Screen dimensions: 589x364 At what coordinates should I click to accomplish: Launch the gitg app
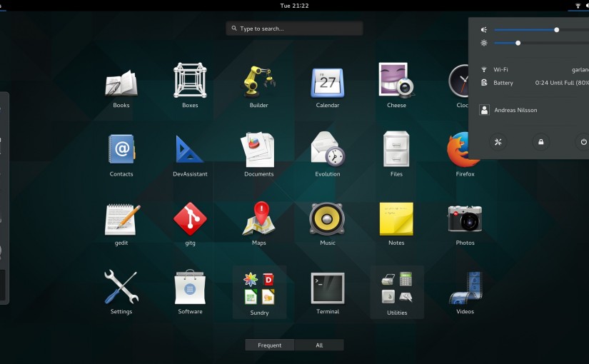(190, 219)
